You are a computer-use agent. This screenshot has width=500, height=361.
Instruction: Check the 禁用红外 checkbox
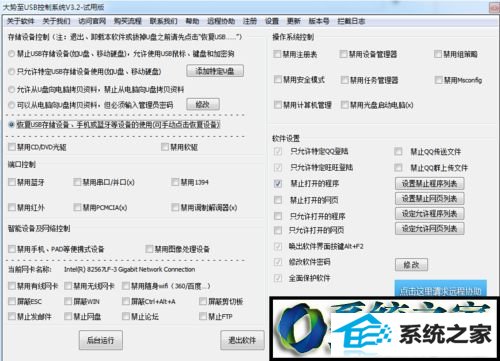click(12, 207)
